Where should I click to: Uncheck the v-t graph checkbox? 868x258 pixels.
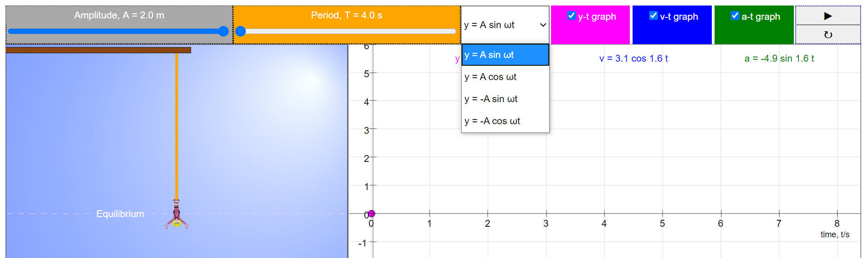653,16
